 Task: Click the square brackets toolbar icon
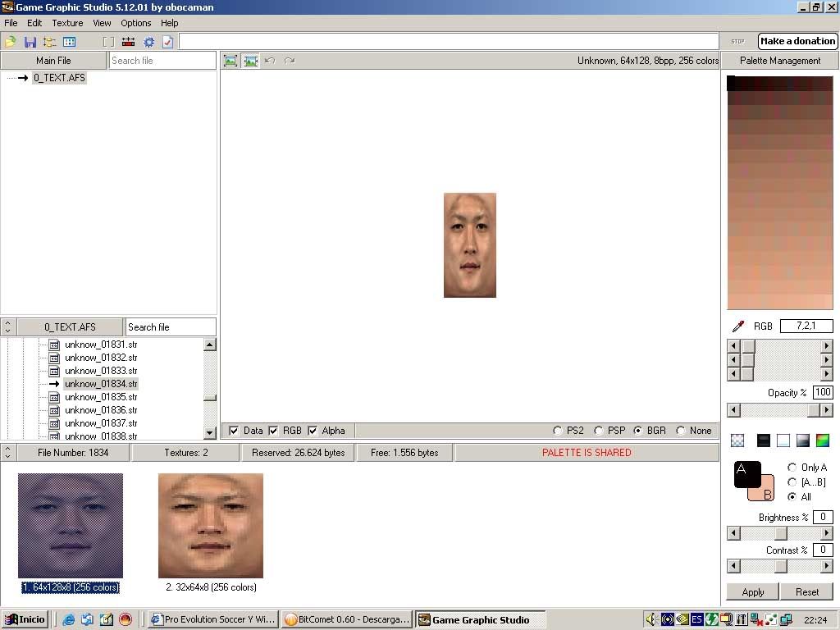(108, 41)
